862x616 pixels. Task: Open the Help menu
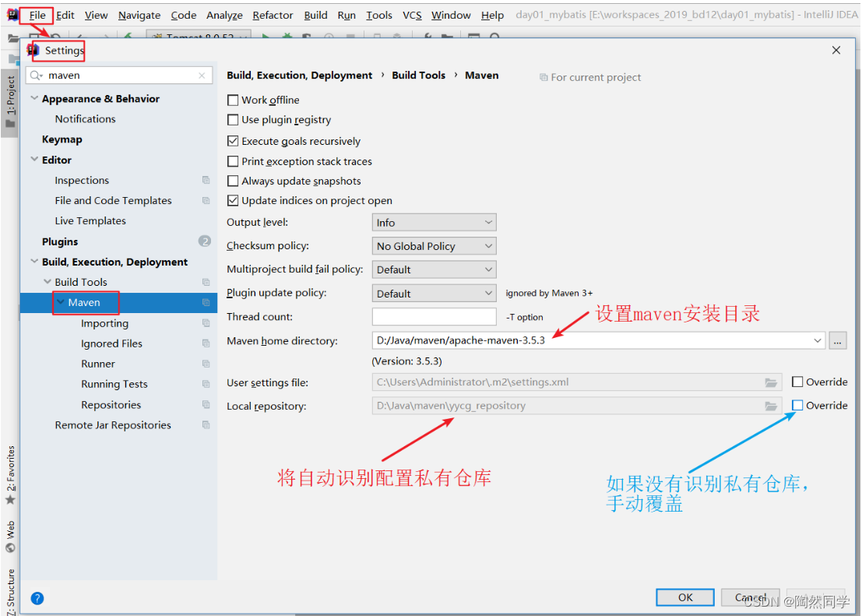(x=492, y=15)
